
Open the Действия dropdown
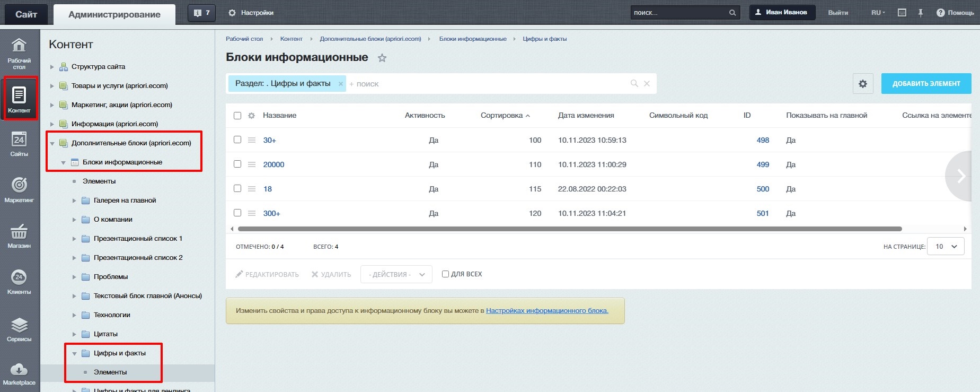coord(396,274)
